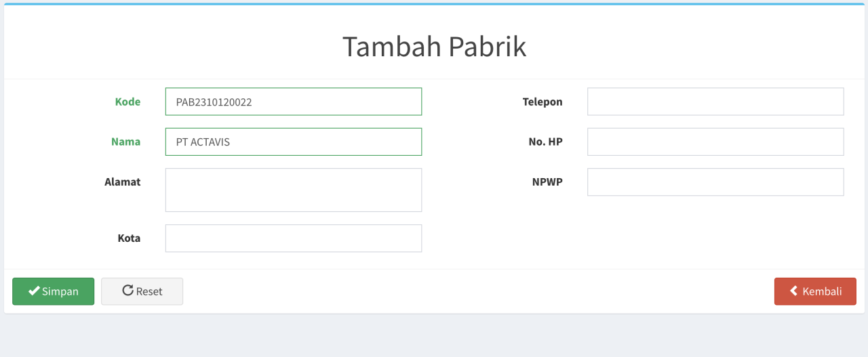Click the Kota field label
The image size is (868, 357).
click(129, 238)
